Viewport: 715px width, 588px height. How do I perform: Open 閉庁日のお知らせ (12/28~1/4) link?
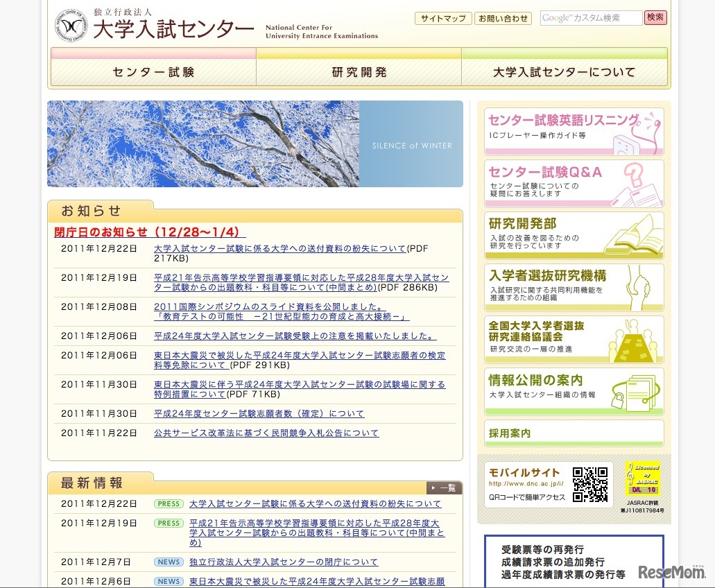(150, 232)
